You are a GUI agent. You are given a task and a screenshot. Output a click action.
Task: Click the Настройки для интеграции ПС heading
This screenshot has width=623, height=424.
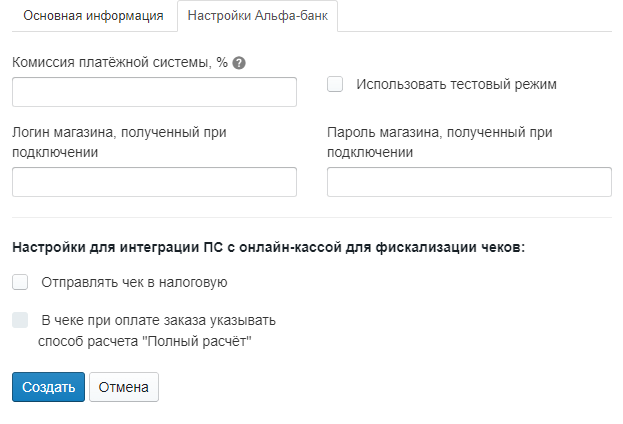(269, 247)
